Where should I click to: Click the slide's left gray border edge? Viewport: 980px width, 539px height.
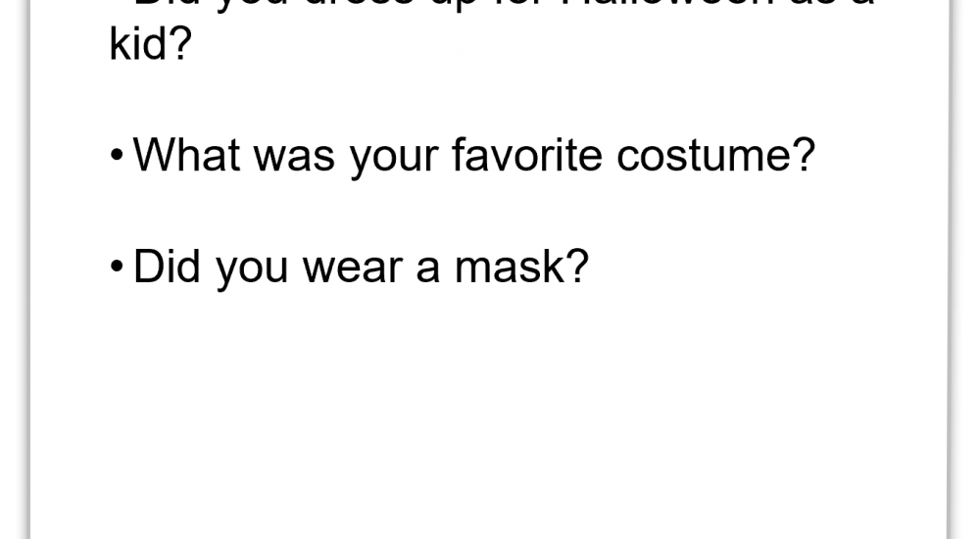[x=30, y=269]
